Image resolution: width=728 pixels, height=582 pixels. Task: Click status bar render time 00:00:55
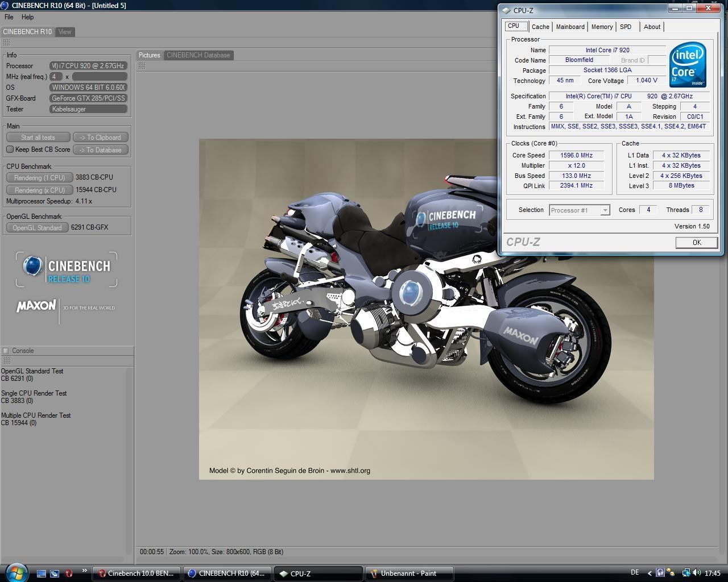(x=152, y=552)
